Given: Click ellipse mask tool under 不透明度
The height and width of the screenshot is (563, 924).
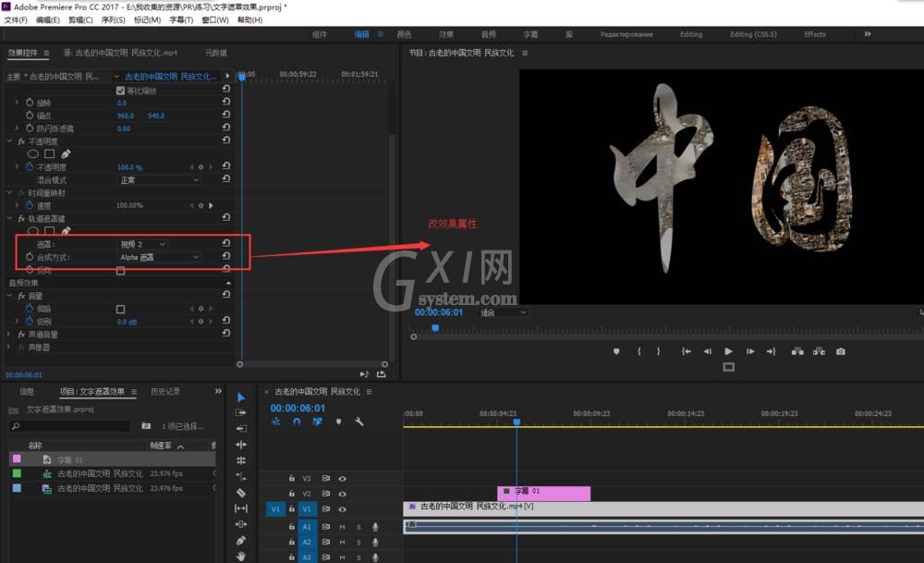Looking at the screenshot, I should (33, 153).
